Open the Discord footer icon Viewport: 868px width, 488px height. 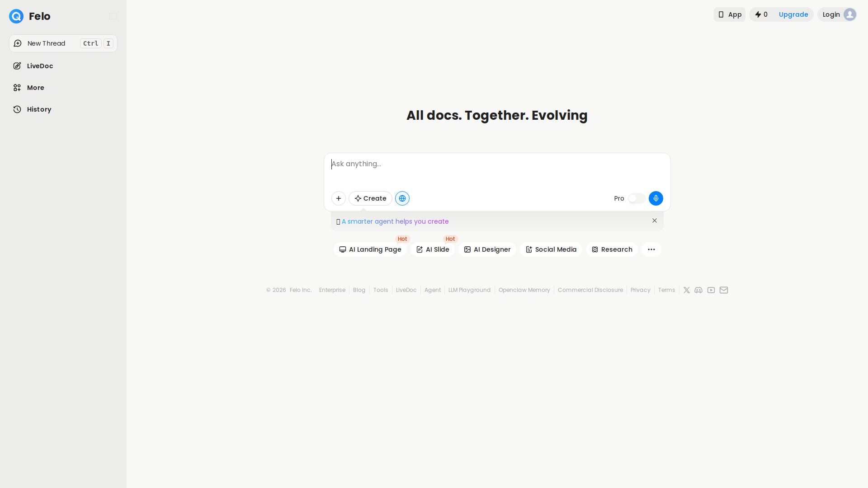click(x=698, y=290)
